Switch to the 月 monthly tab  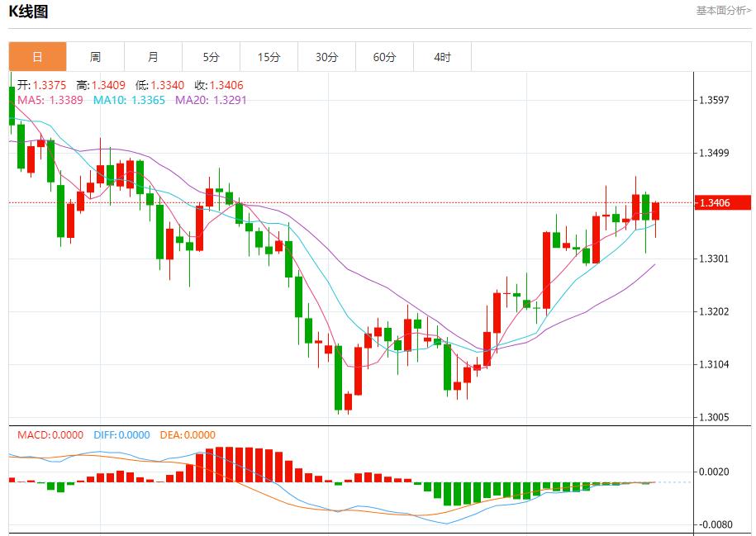(153, 57)
